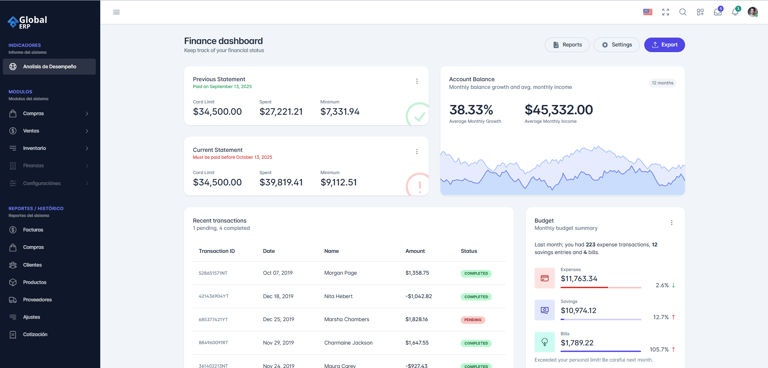
Task: Expand the Compras module chevron
Action: point(87,114)
